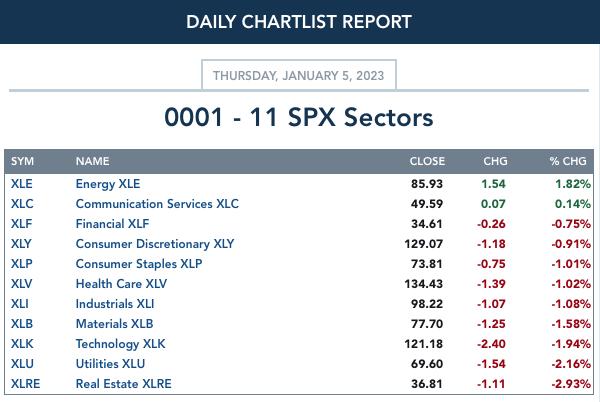This screenshot has height=402, width=600.
Task: Open Utilities XLU chart link
Action: [x=110, y=364]
